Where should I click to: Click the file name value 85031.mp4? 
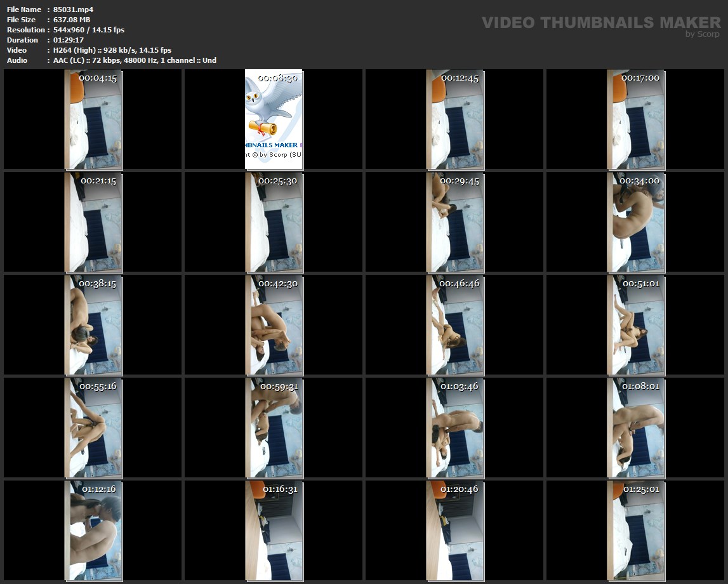click(74, 10)
